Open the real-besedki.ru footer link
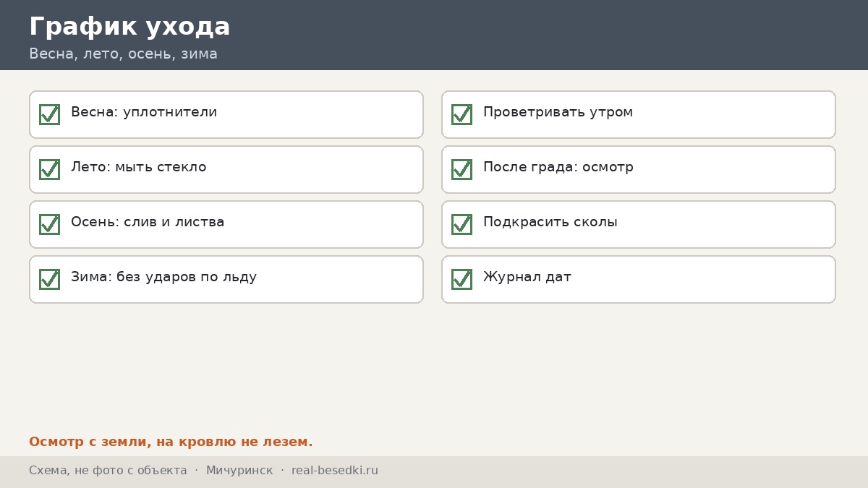 (x=335, y=471)
